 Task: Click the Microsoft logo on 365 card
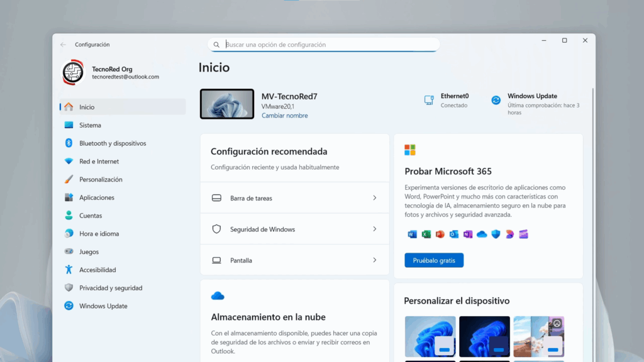410,150
